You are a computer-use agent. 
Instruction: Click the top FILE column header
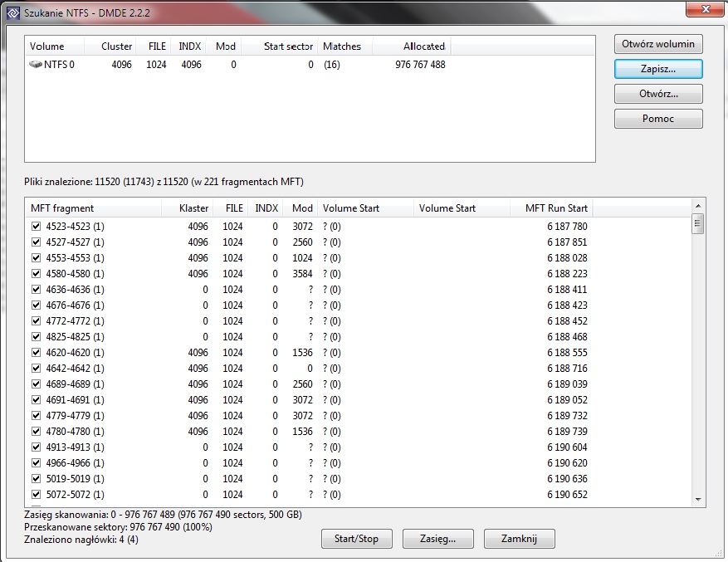[154, 46]
